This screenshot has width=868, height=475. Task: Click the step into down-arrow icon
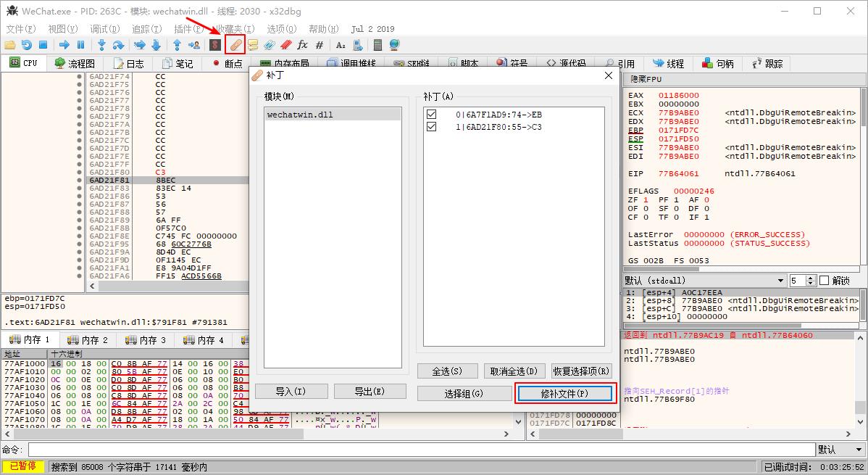pos(101,44)
